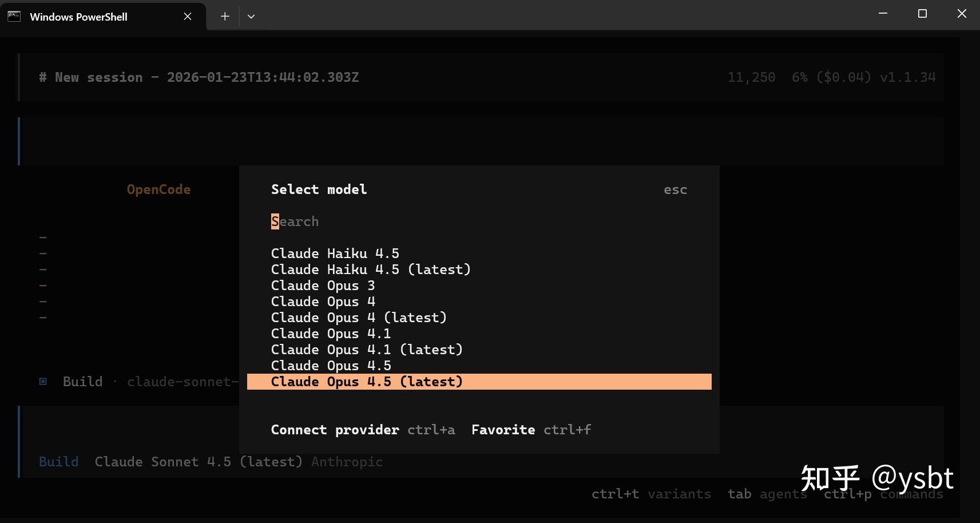The width and height of the screenshot is (980, 523).
Task: Click the New session title header
Action: (x=199, y=77)
